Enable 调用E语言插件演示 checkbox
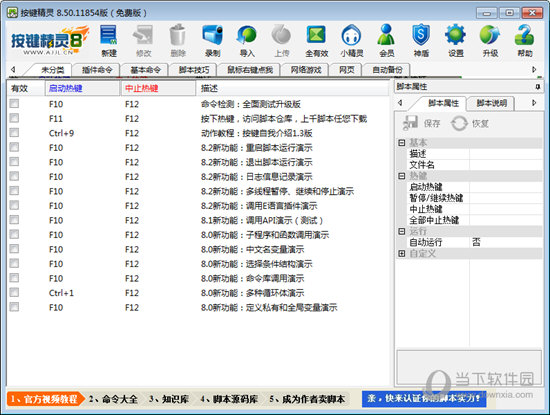 (x=14, y=205)
